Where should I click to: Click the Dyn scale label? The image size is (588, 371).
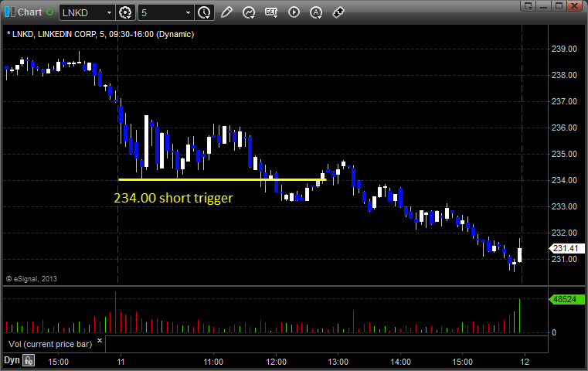coord(12,360)
